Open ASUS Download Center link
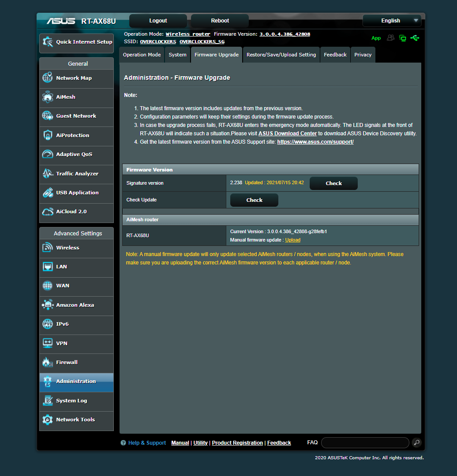Screen dimensions: 457x476 [x=288, y=134]
